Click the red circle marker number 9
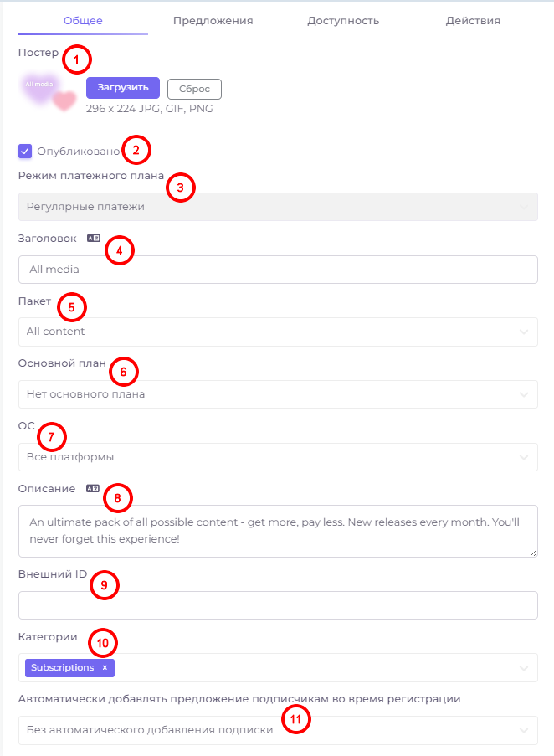Screen dimensions: 554x756 [104, 585]
